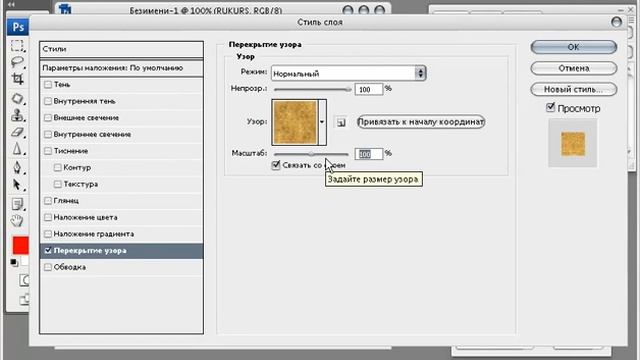This screenshot has width=640, height=360.
Task: Select the Lasso tool
Action: point(17,62)
